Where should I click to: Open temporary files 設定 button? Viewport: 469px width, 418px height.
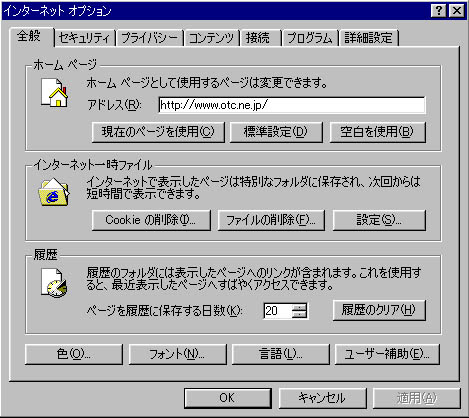coord(379,220)
